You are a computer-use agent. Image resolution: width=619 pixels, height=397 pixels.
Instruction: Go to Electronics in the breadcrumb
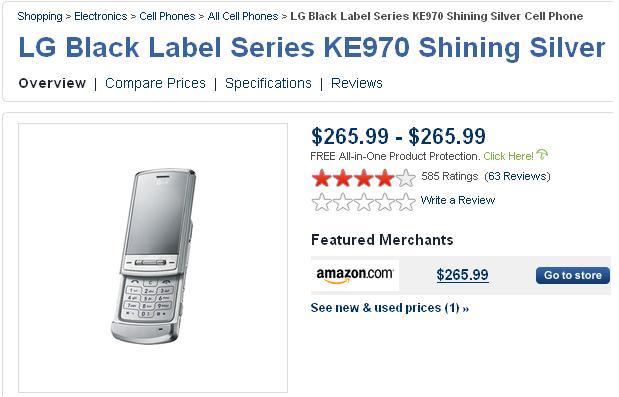tap(101, 16)
